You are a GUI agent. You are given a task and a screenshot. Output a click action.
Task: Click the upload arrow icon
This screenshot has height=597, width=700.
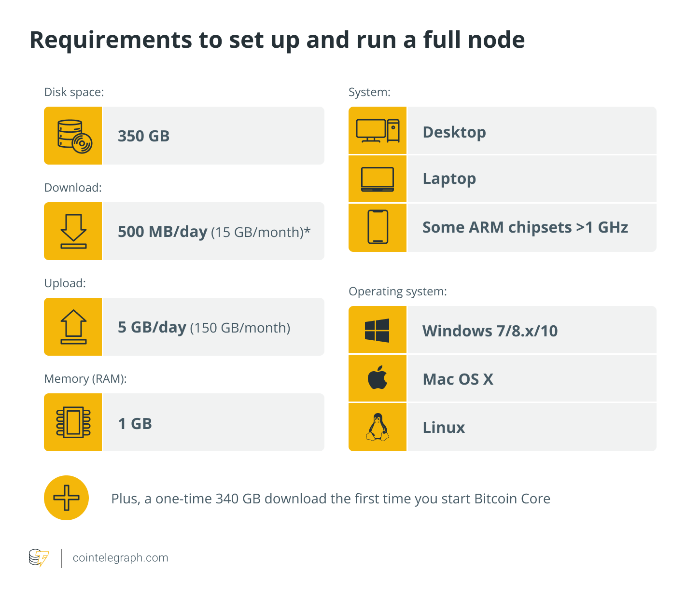(x=73, y=327)
